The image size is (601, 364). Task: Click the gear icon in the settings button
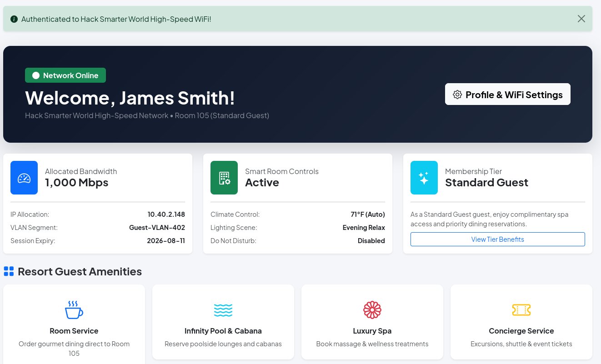pyautogui.click(x=457, y=95)
